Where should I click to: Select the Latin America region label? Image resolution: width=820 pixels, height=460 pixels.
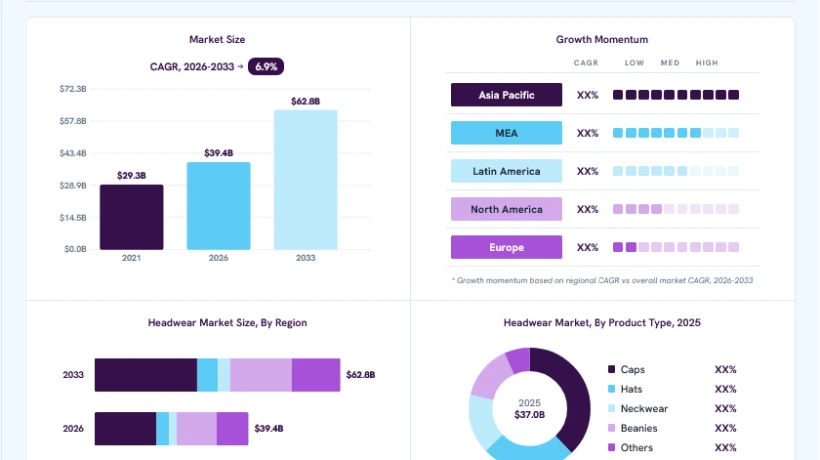point(506,171)
